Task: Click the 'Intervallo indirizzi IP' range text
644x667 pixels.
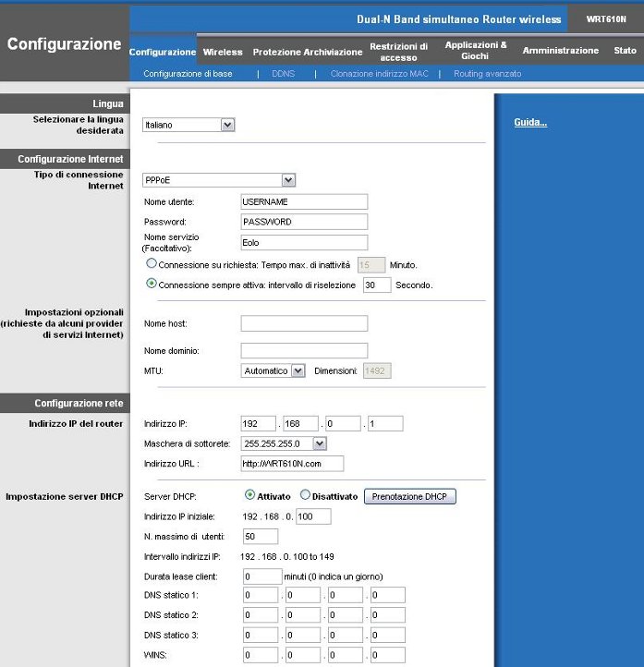Action: [287, 556]
